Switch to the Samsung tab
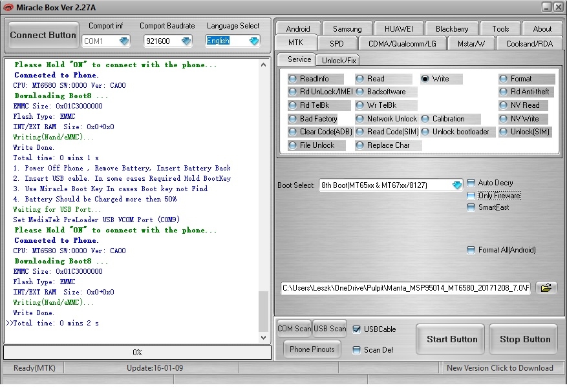The height and width of the screenshot is (392, 567). [x=347, y=28]
